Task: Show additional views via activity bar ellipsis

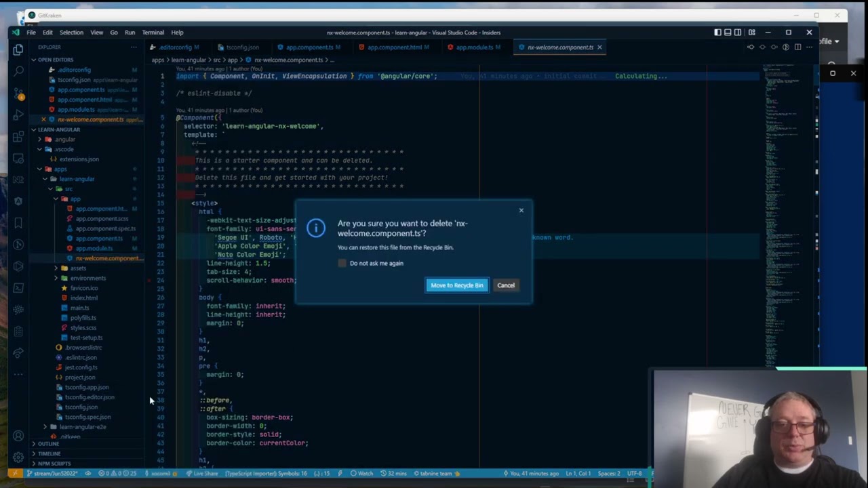Action: (18, 373)
